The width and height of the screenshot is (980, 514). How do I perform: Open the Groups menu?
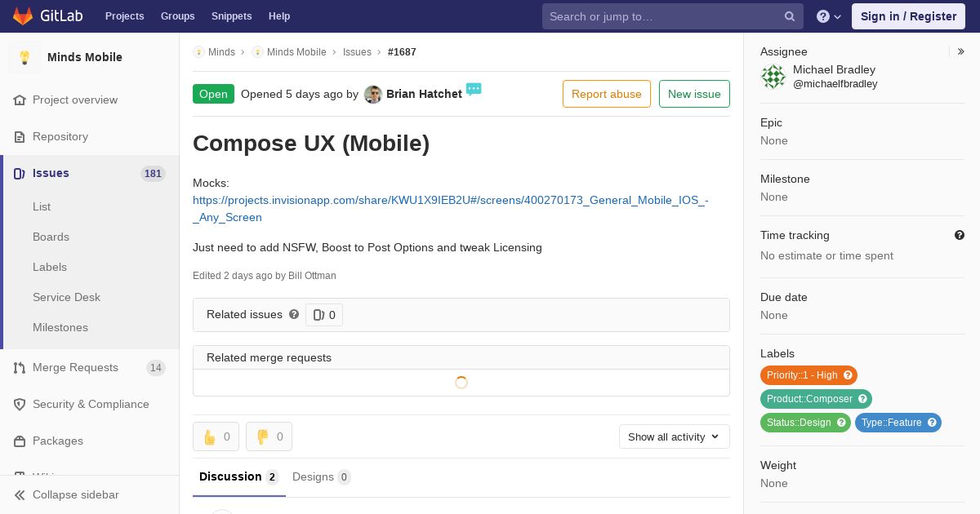tap(178, 16)
